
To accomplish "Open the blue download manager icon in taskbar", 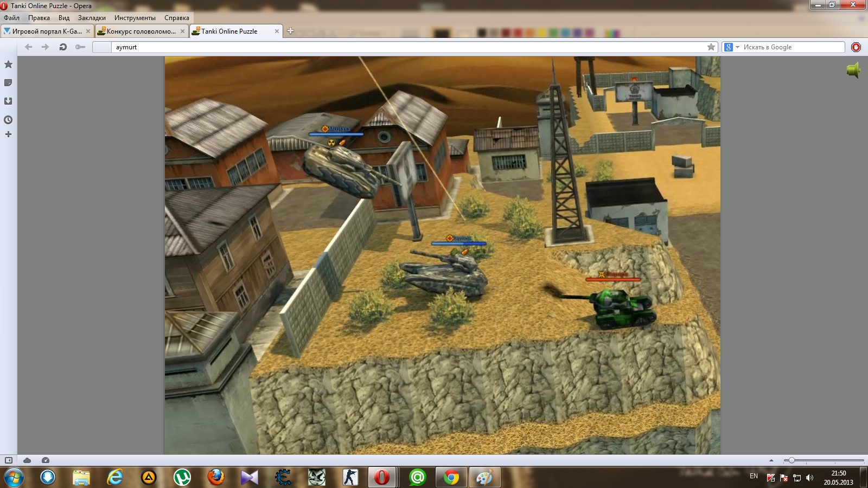I will pyautogui.click(x=48, y=477).
